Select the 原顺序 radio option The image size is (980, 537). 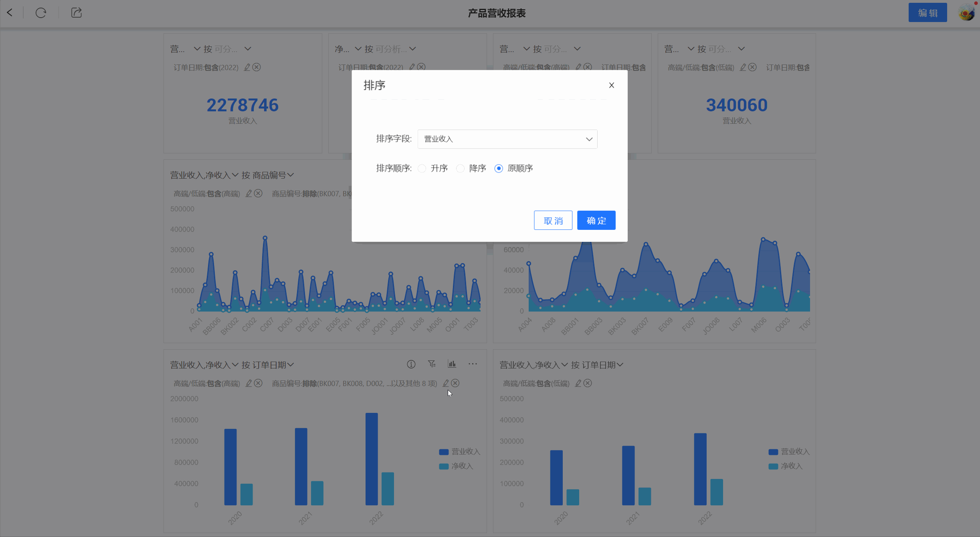499,169
